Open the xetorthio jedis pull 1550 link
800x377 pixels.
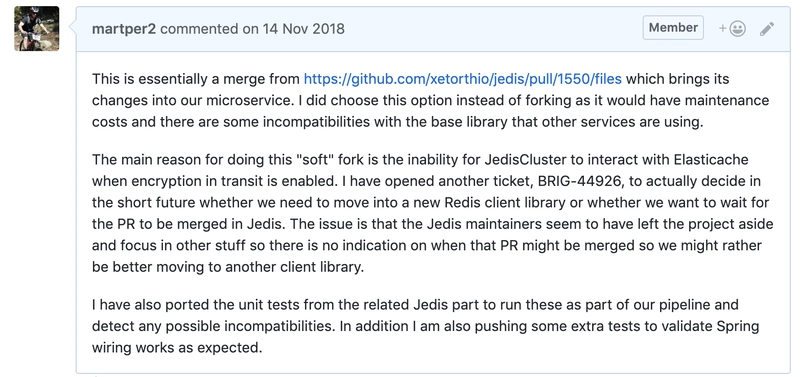462,79
